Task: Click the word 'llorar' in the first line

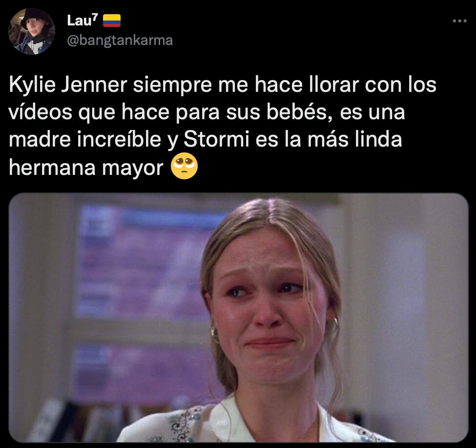Action: coord(333,85)
